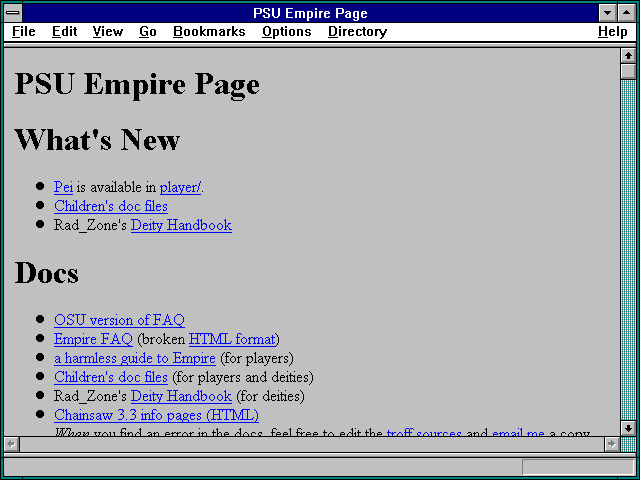Viewport: 640px width, 480px height.
Task: Open Deity Handbook link under What's New
Action: pyautogui.click(x=181, y=225)
